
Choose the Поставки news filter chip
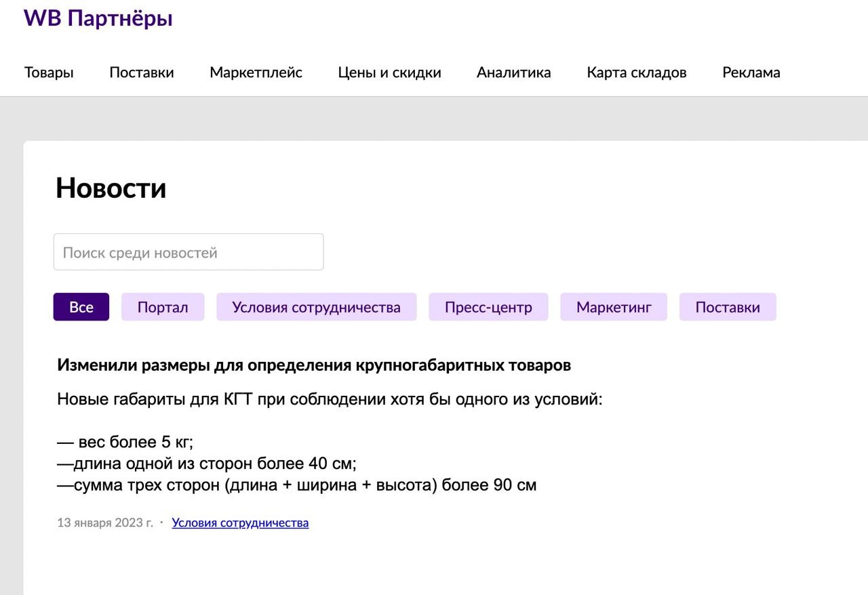728,307
